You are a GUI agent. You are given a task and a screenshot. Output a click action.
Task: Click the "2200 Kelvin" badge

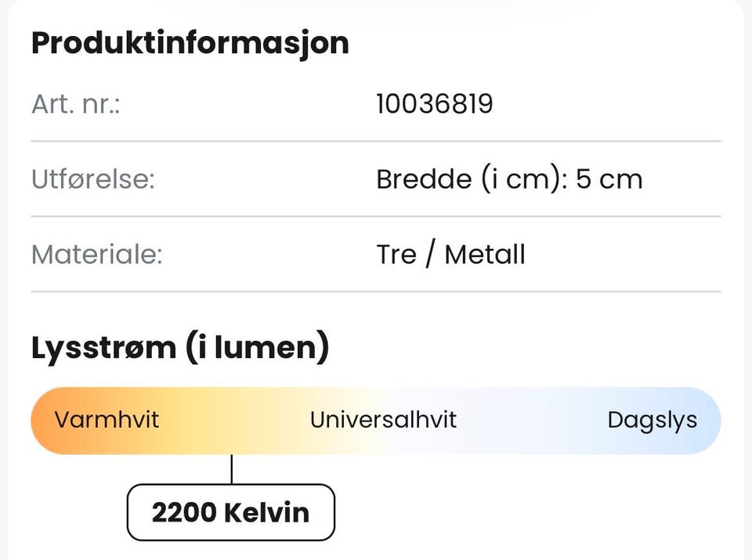click(x=230, y=512)
